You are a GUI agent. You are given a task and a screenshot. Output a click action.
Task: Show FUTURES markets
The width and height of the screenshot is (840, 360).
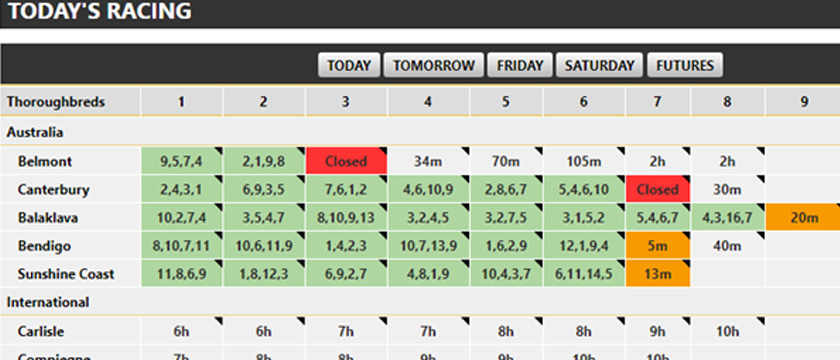coord(685,65)
